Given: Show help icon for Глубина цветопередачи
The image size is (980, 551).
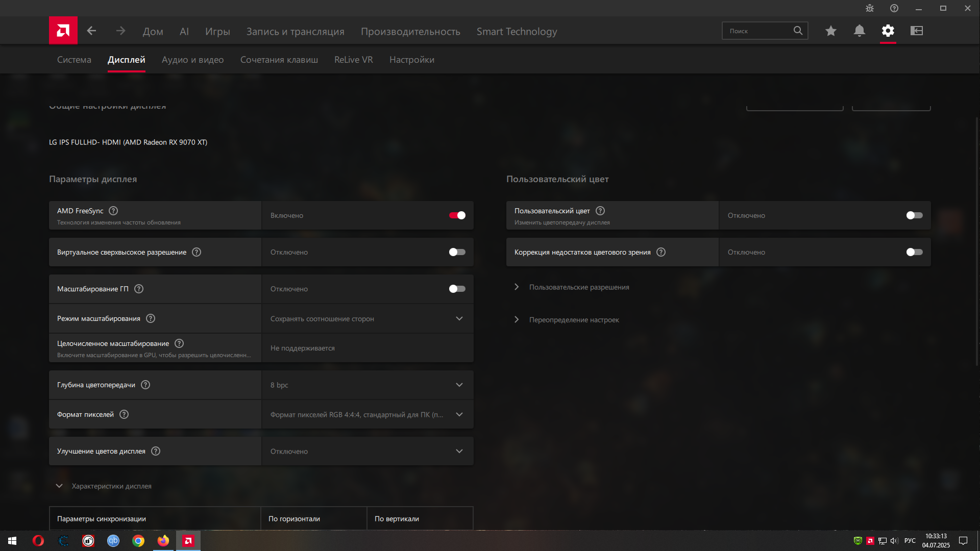Looking at the screenshot, I should click(145, 385).
